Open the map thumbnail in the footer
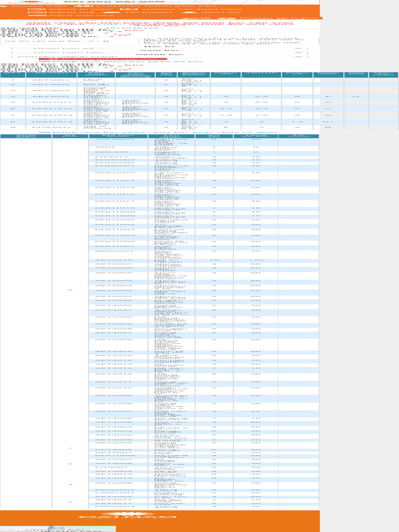Viewport: 399px width, 532px height. 58,528
